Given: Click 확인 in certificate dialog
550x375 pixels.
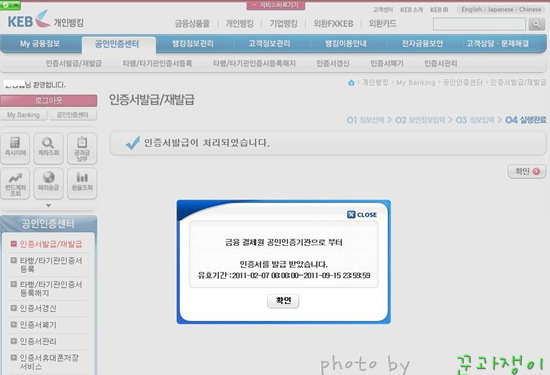Looking at the screenshot, I should point(283,301).
